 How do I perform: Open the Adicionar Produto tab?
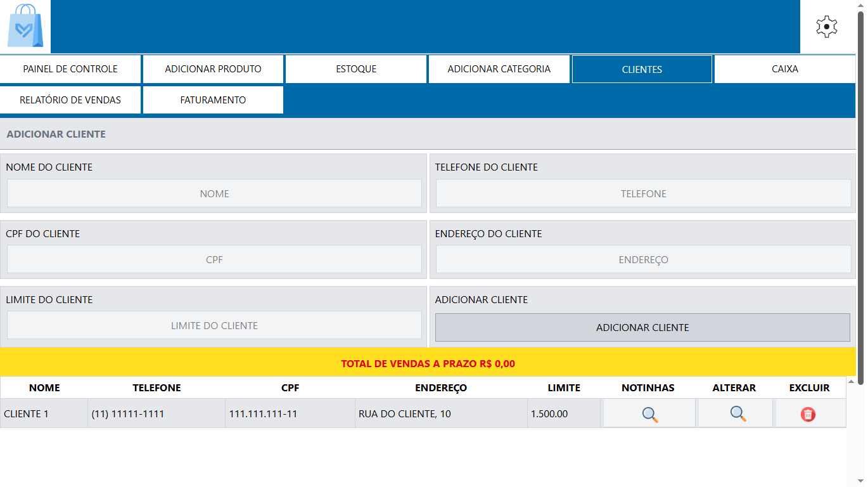click(x=213, y=69)
